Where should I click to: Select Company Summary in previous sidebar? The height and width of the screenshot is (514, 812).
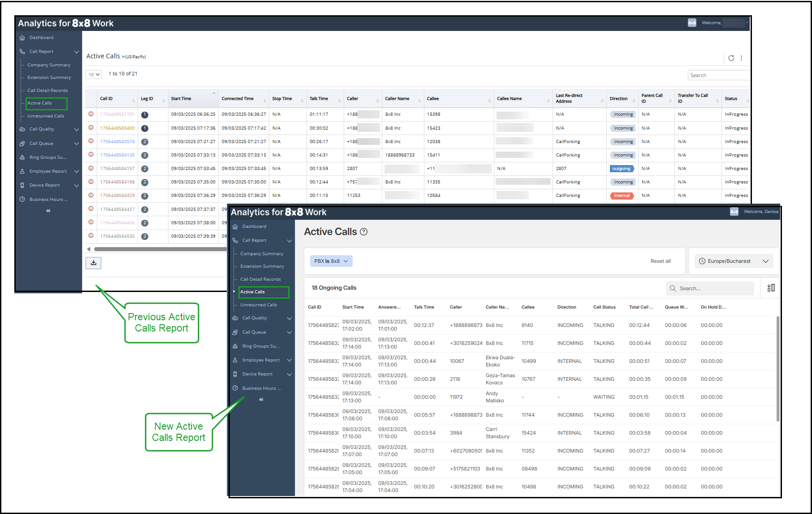(x=49, y=65)
